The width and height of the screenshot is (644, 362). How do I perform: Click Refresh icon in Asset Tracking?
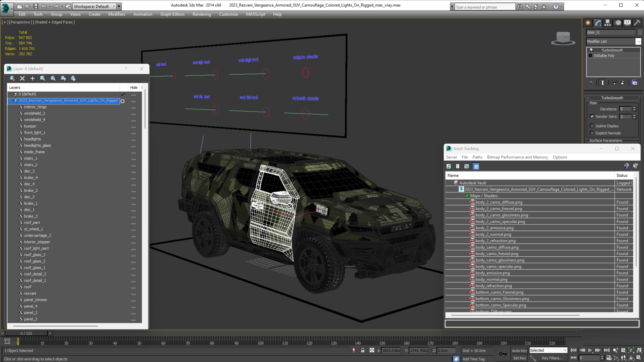point(449,166)
